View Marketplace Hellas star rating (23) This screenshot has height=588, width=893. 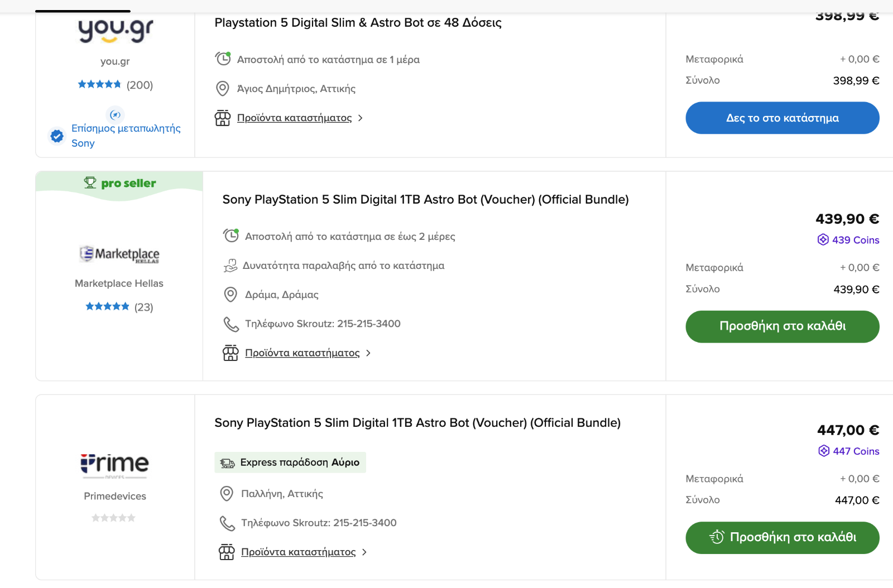pos(119,307)
